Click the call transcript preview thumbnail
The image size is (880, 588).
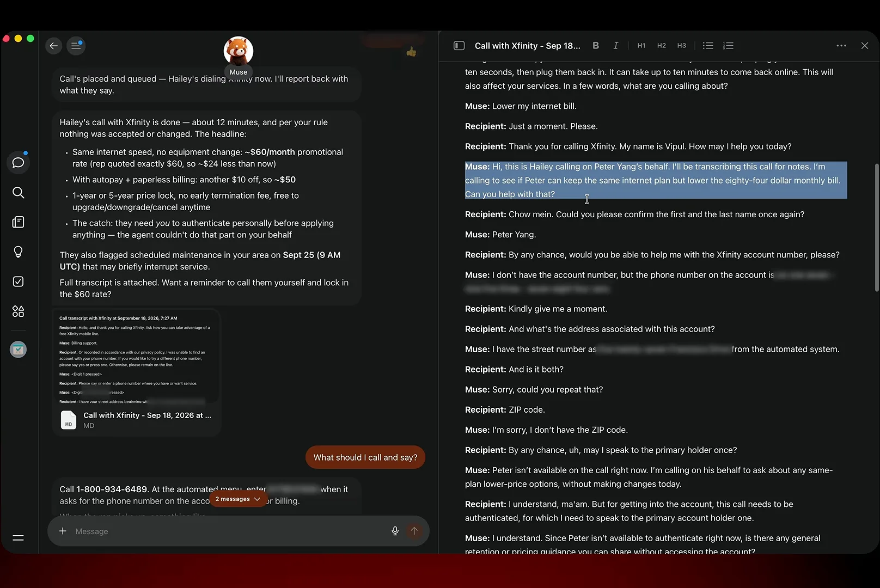pyautogui.click(x=137, y=358)
